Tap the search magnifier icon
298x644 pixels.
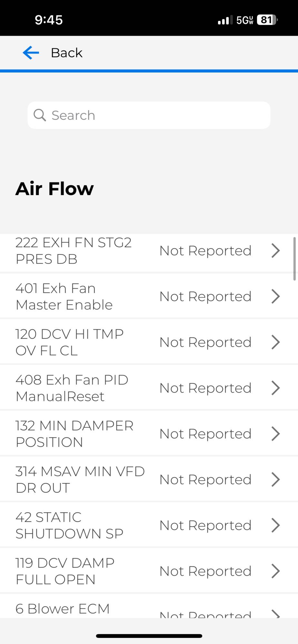point(40,115)
